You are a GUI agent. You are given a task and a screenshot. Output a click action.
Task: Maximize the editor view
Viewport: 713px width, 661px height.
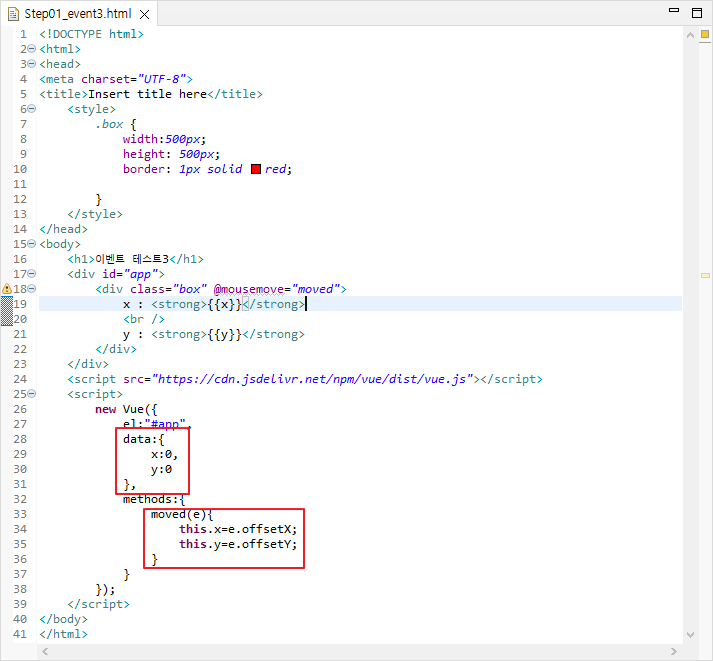[697, 13]
